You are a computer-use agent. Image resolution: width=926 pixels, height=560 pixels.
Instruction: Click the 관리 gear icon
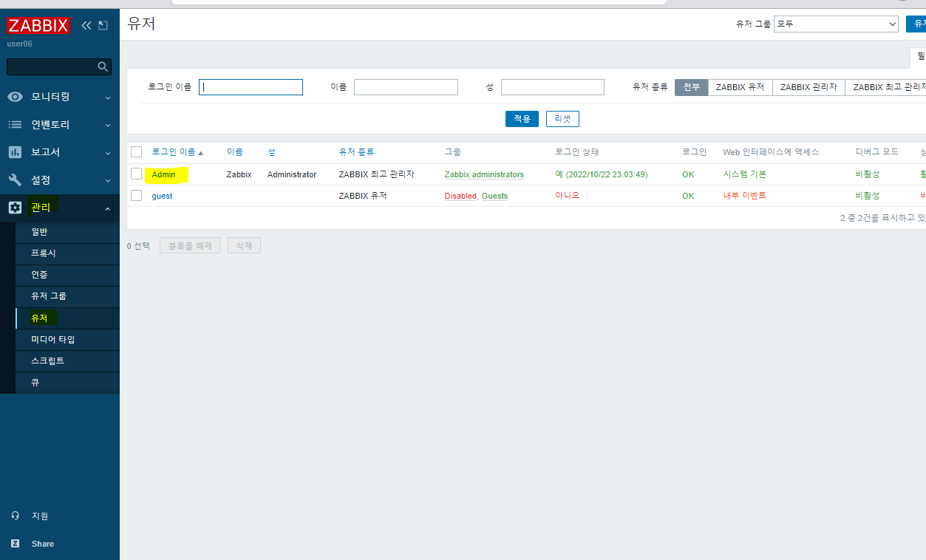click(15, 208)
